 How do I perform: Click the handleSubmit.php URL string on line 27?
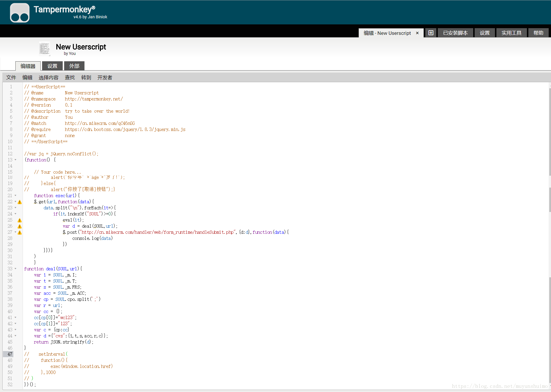pos(157,232)
